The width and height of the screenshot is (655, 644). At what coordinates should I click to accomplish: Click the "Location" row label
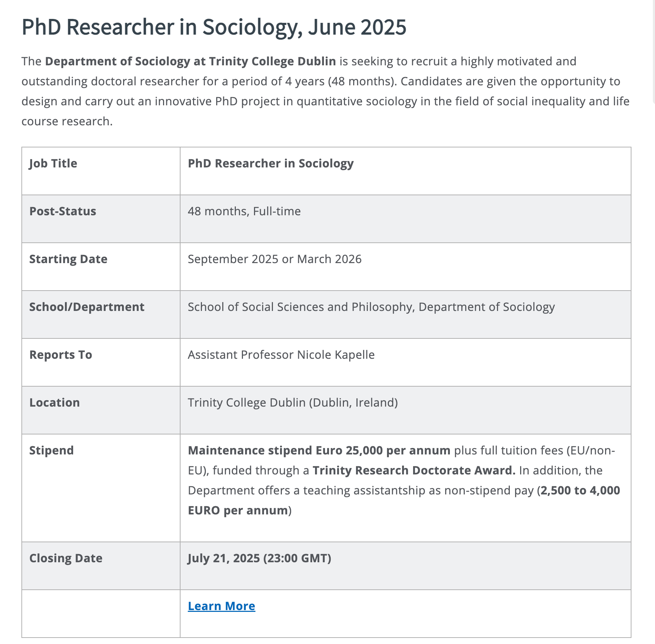tap(55, 403)
